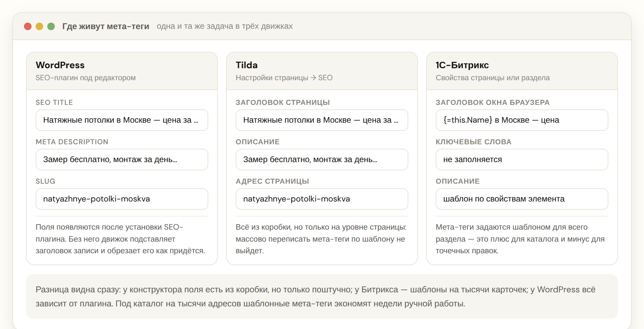Click the 'META DESCRIPTION' label

(72, 142)
